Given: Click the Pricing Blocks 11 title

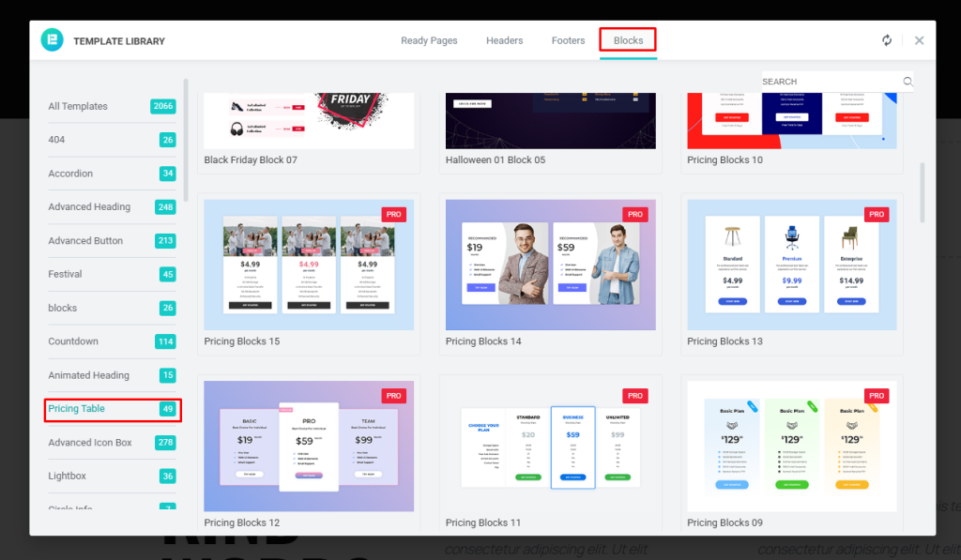Looking at the screenshot, I should (x=483, y=522).
